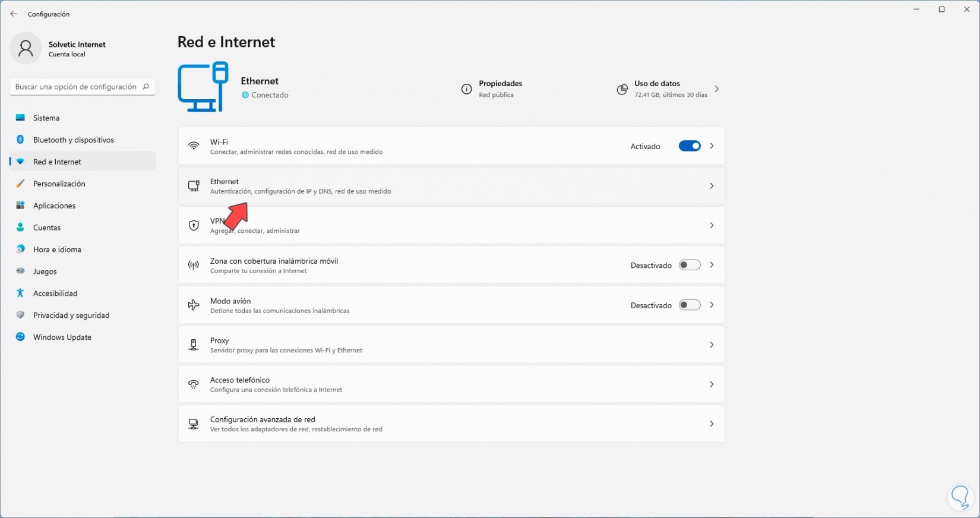This screenshot has width=980, height=518.
Task: Click the Buscar una opción search field
Action: click(76, 87)
